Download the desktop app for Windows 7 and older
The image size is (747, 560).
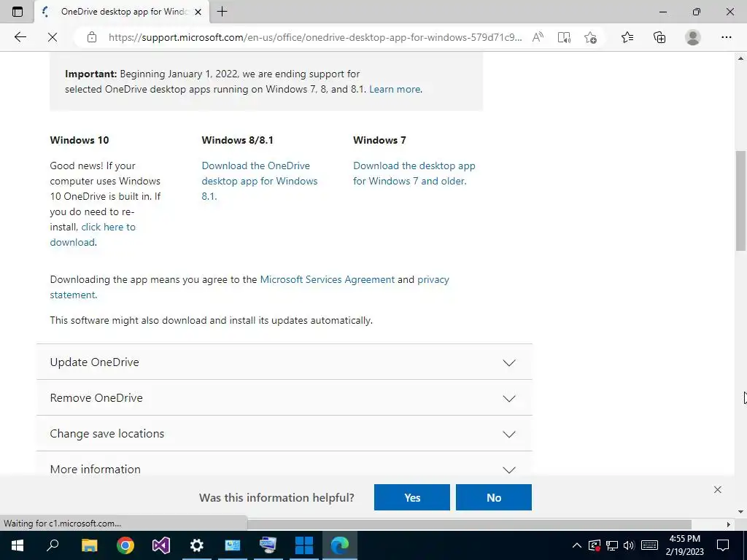coord(414,174)
